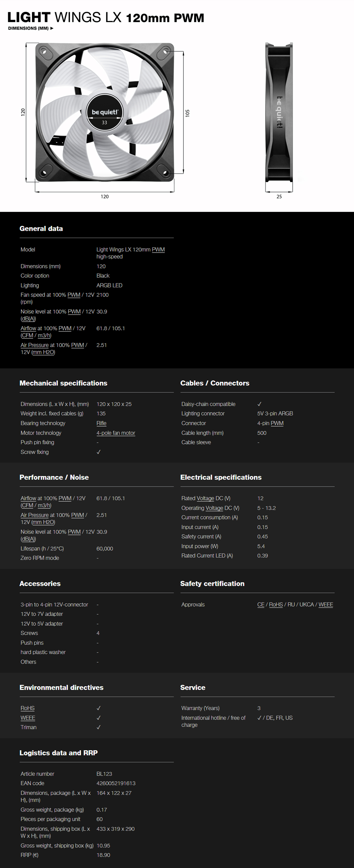354x868 pixels.
Task: Select safety current value 0.45
Action: tap(263, 537)
